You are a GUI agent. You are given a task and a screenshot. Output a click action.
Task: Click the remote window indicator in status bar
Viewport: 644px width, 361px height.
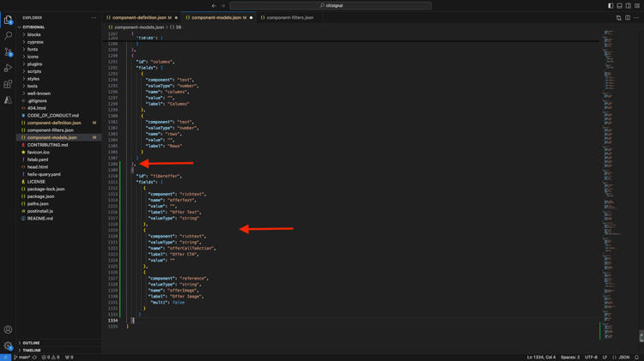[x=5, y=358]
